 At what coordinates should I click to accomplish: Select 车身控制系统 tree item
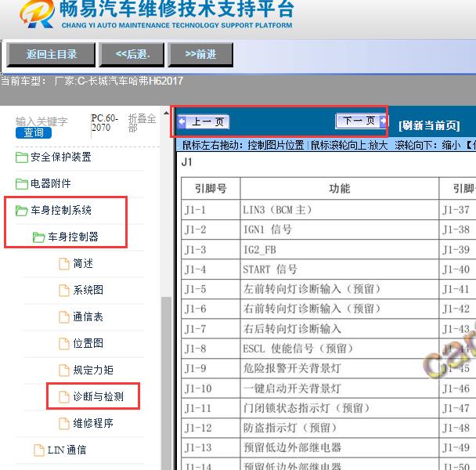pos(61,210)
